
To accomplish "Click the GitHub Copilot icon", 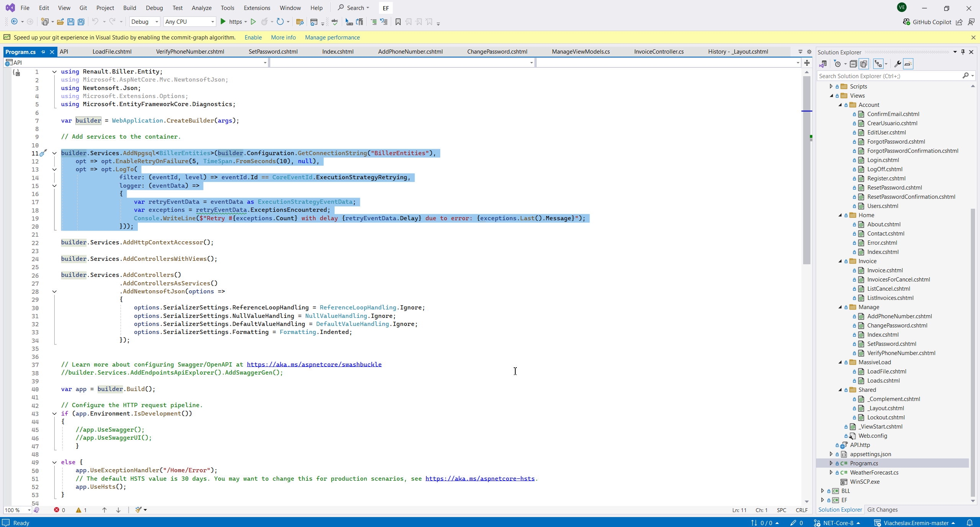I will 906,22.
